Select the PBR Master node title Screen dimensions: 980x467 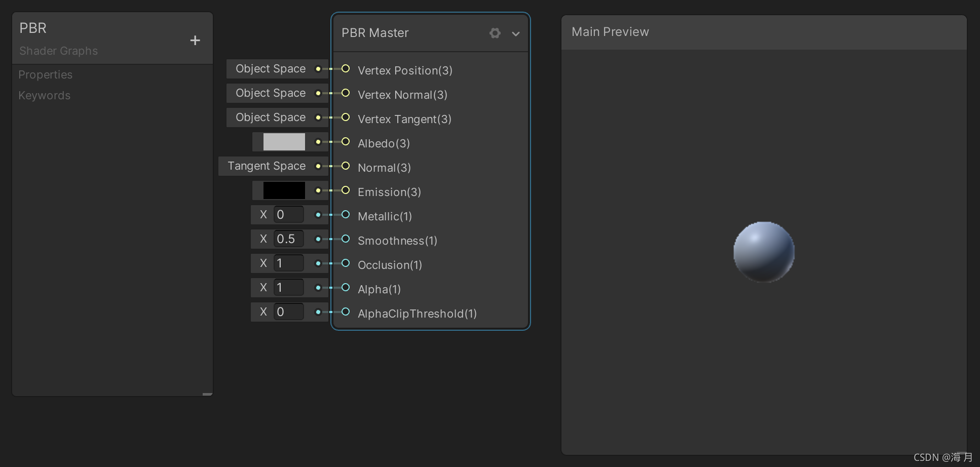coord(375,33)
